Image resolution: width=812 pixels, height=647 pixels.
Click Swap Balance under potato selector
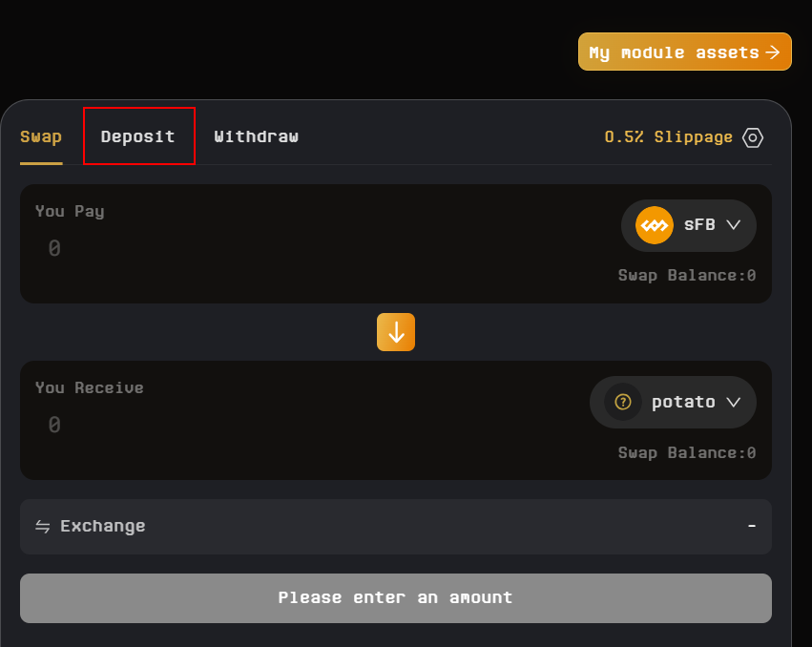click(x=687, y=452)
